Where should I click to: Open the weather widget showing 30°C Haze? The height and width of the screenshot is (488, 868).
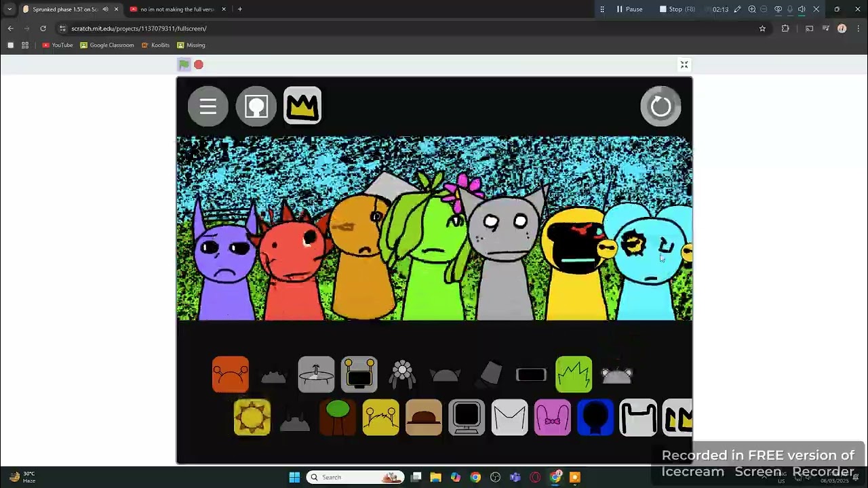[x=22, y=477]
